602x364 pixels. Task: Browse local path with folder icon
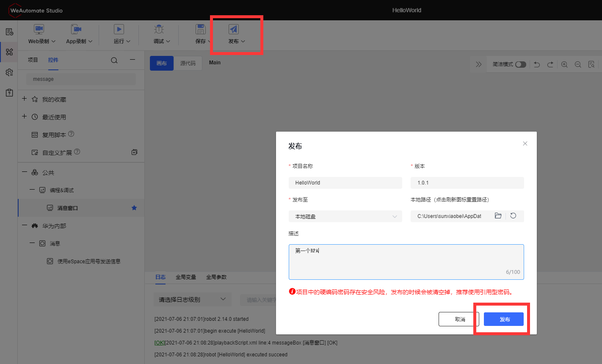pos(498,216)
